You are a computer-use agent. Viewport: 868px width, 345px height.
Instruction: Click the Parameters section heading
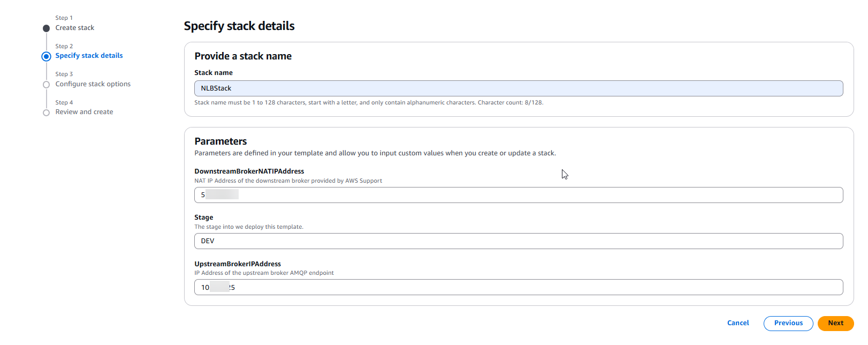coord(220,141)
